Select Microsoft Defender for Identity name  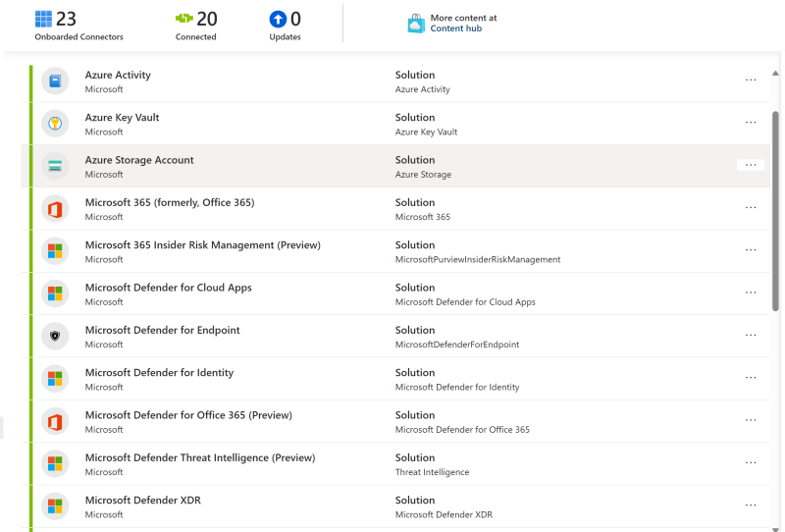click(x=159, y=373)
